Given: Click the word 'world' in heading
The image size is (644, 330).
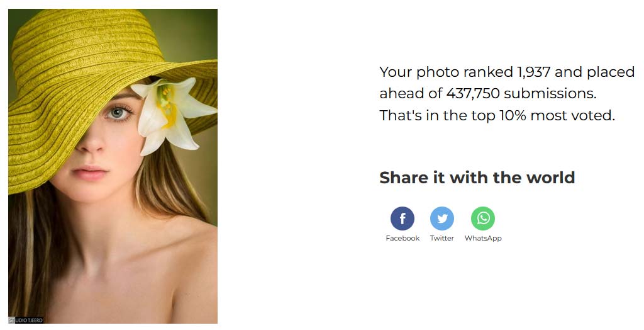Looking at the screenshot, I should [551, 178].
